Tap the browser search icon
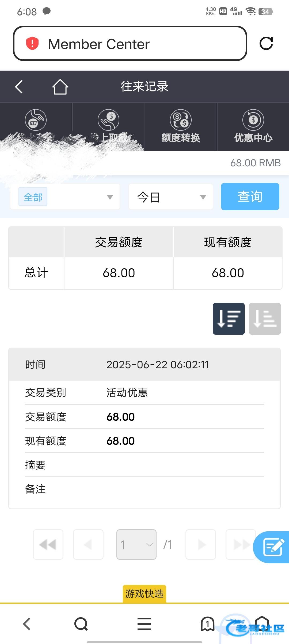The width and height of the screenshot is (289, 644). tap(81, 624)
